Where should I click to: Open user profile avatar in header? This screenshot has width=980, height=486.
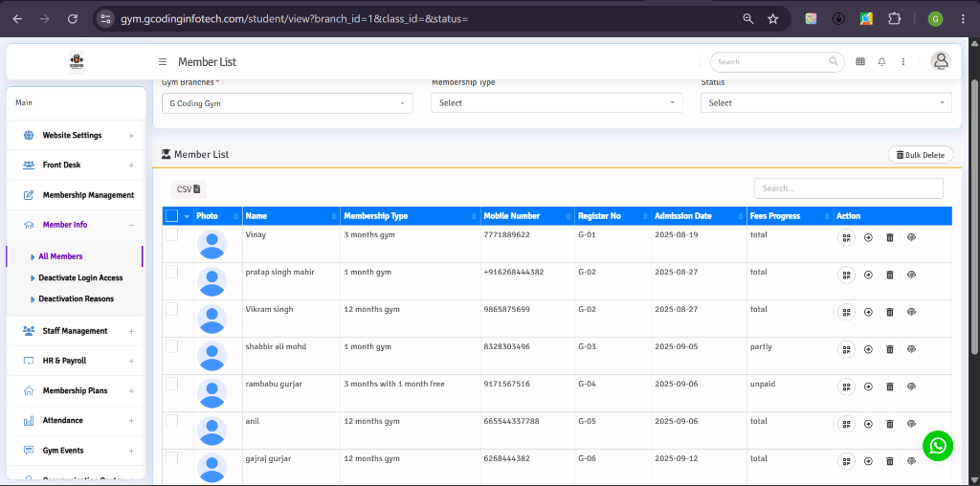pos(941,61)
